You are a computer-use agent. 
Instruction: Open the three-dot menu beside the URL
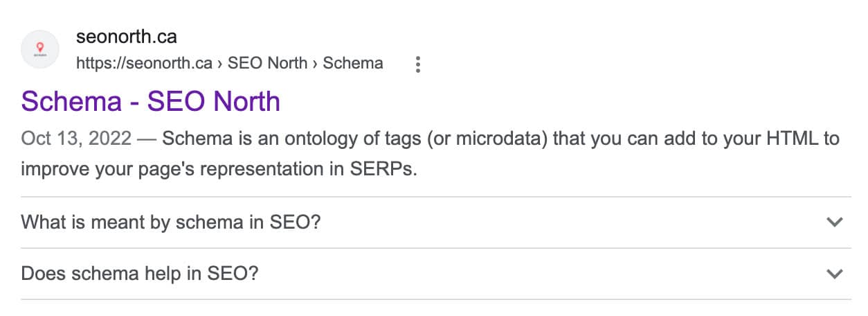tap(417, 64)
